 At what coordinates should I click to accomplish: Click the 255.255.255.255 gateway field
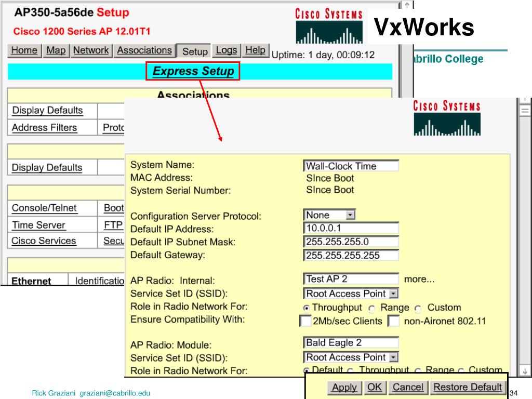[351, 255]
